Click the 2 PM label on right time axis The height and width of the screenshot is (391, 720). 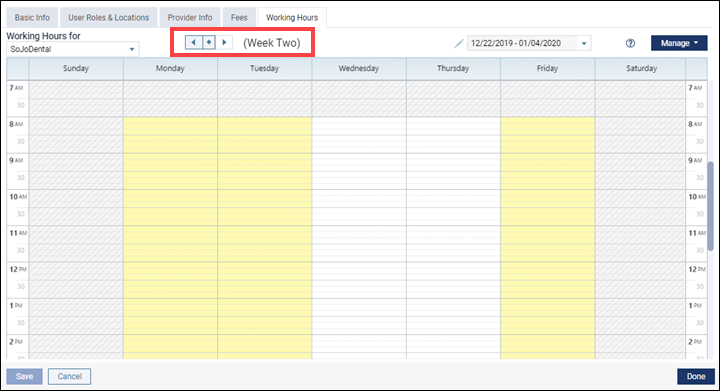(695, 342)
